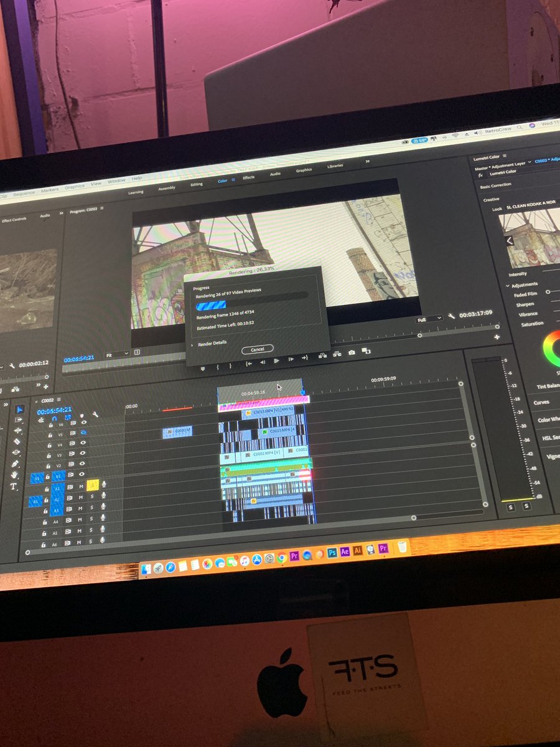Toggle V6 track output eye

pyautogui.click(x=83, y=422)
